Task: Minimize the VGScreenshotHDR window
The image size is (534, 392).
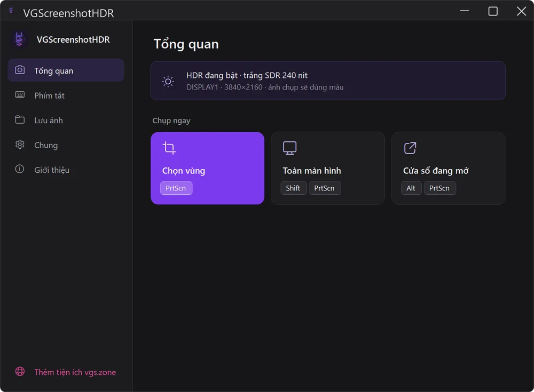Action: coord(464,11)
